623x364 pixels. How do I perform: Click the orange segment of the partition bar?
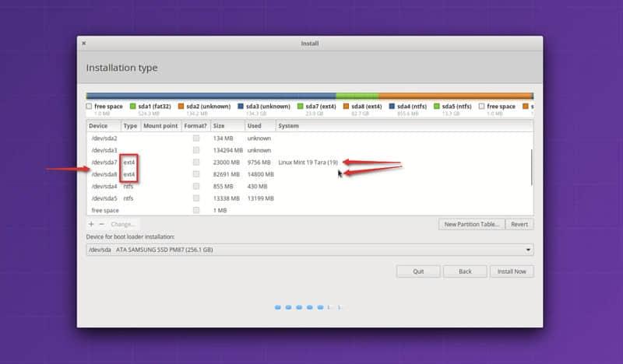click(456, 96)
